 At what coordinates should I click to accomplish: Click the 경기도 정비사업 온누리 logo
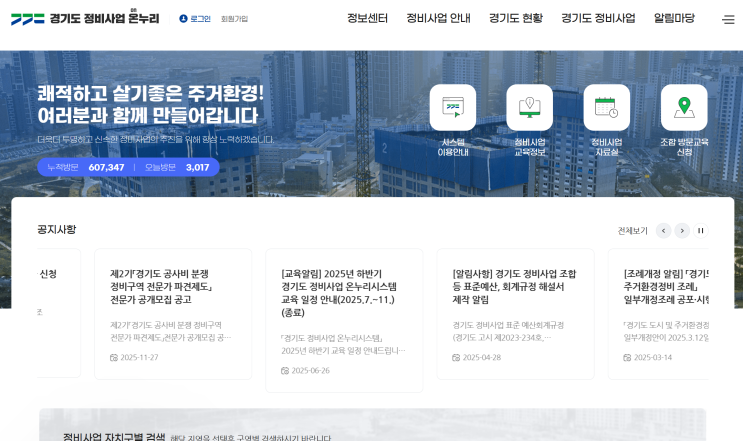85,18
